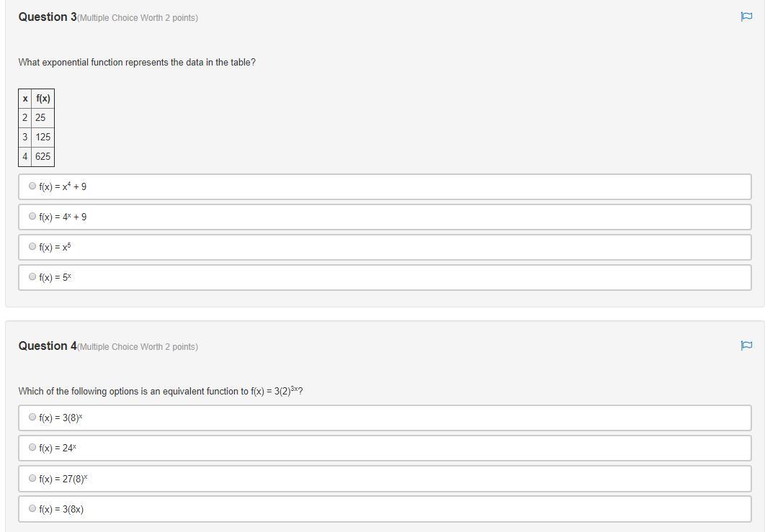
Task: Click the f(x) table header cell
Action: [x=42, y=99]
